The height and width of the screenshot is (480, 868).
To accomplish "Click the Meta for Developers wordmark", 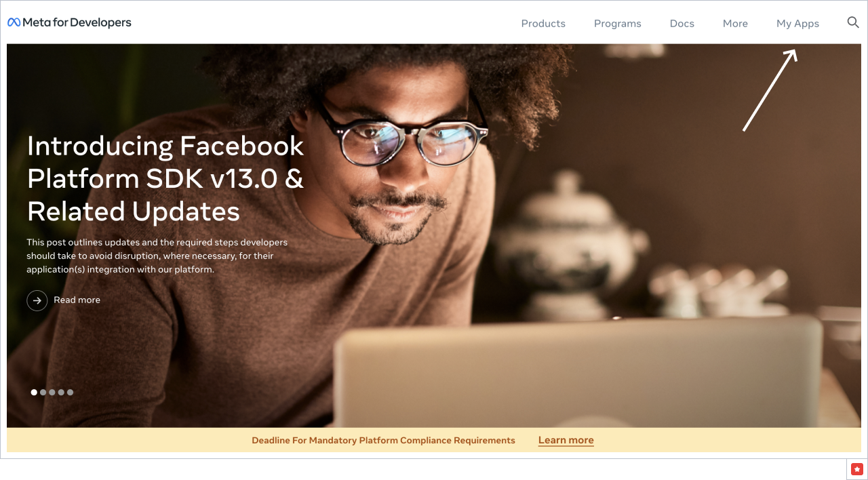I will coord(77,22).
